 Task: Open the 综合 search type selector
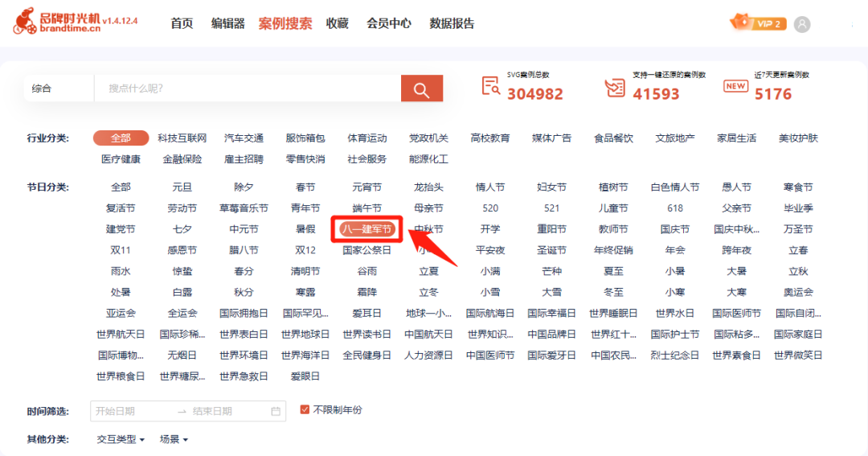pyautogui.click(x=59, y=88)
